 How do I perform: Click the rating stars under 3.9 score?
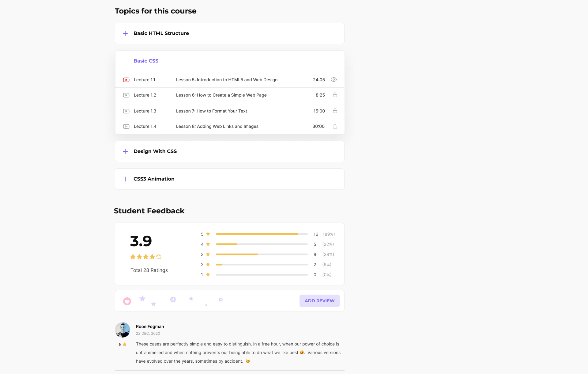click(146, 257)
